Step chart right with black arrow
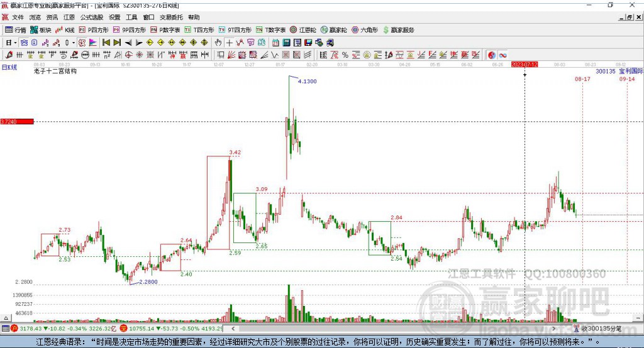This screenshot has width=644, height=348. coord(139,43)
